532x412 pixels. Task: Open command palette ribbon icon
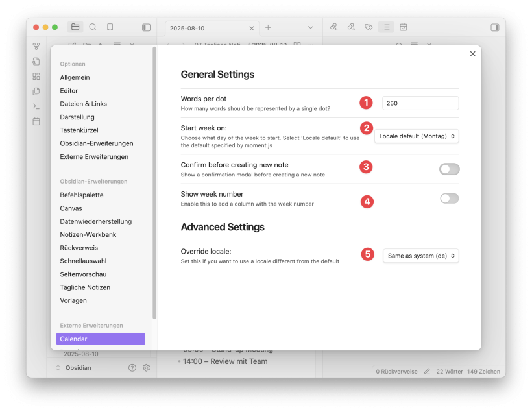point(36,106)
